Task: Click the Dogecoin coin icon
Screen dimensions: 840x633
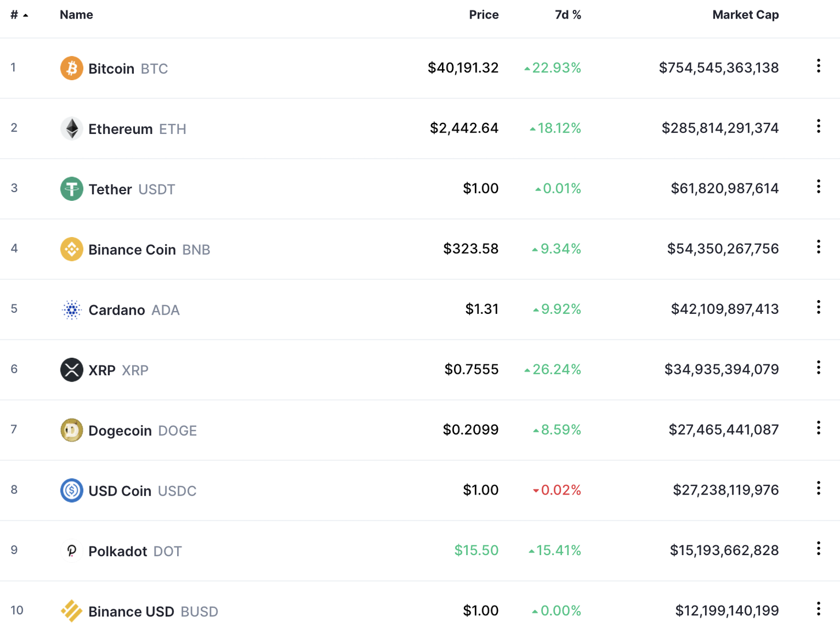Action: coord(72,430)
